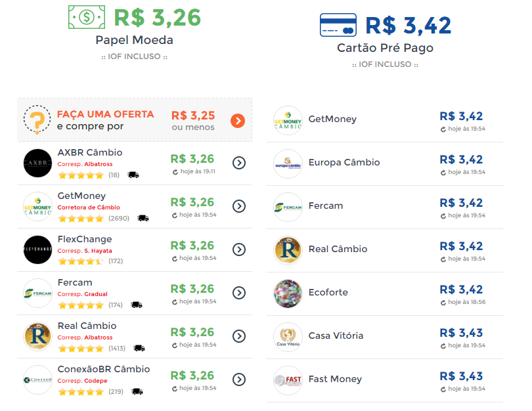532x411 pixels.
Task: Click the delivery truck icon beside AXBR rating
Action: coord(133,175)
